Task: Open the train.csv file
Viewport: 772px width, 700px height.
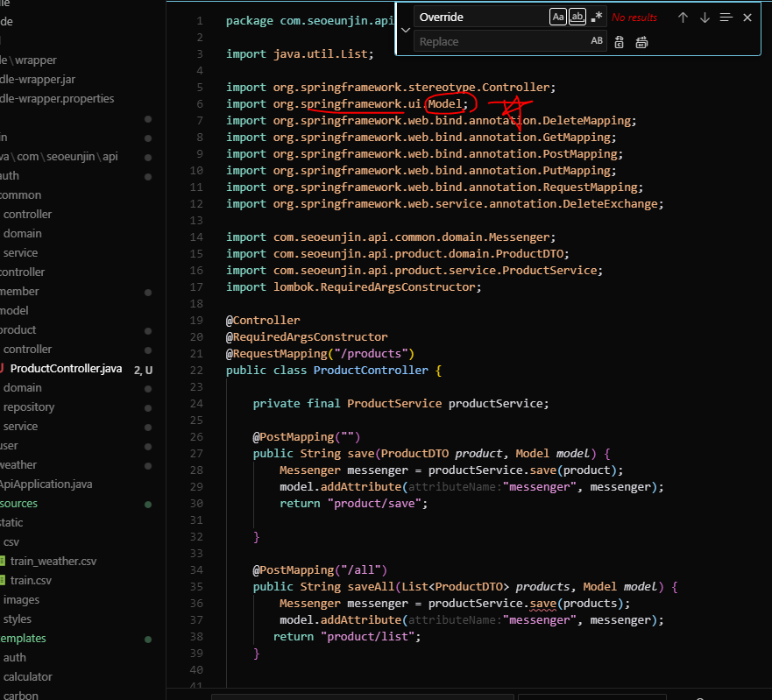Action: coord(31,580)
